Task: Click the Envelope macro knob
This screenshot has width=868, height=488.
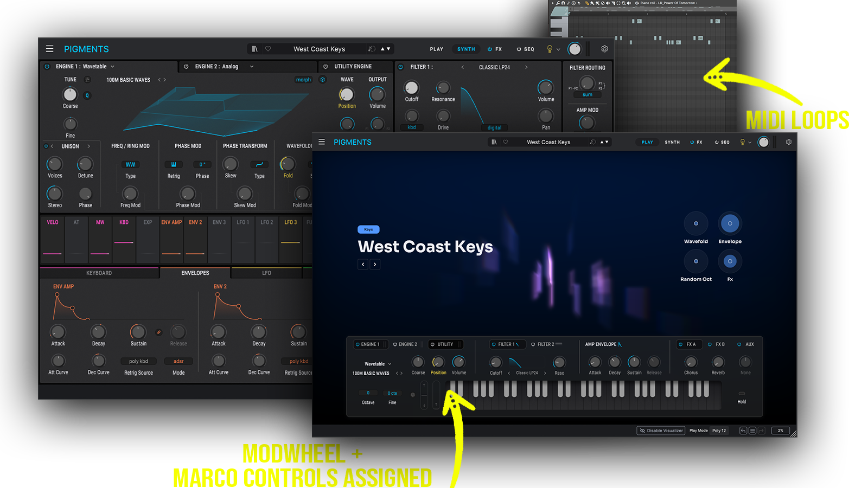Action: tap(730, 223)
